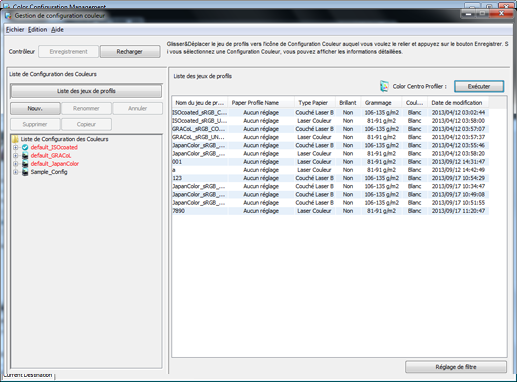The image size is (517, 382).
Task: Sort by Type Papier column header
Action: 315,103
